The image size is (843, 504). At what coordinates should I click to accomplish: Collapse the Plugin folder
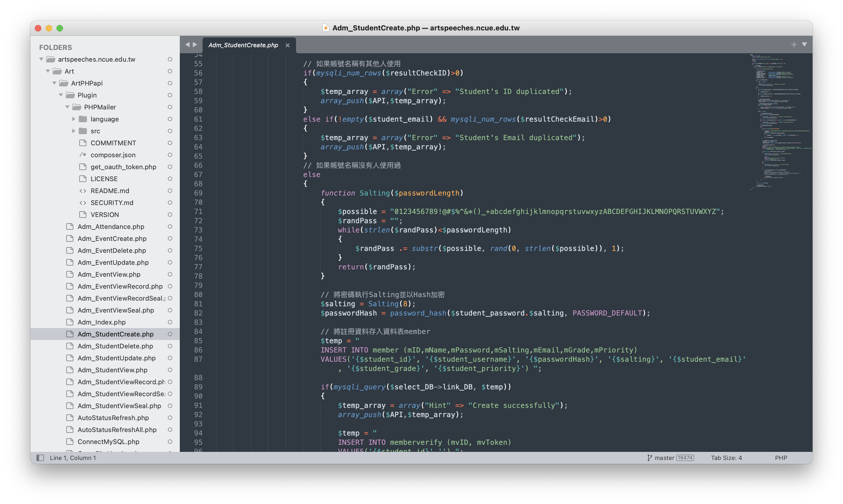(x=61, y=95)
